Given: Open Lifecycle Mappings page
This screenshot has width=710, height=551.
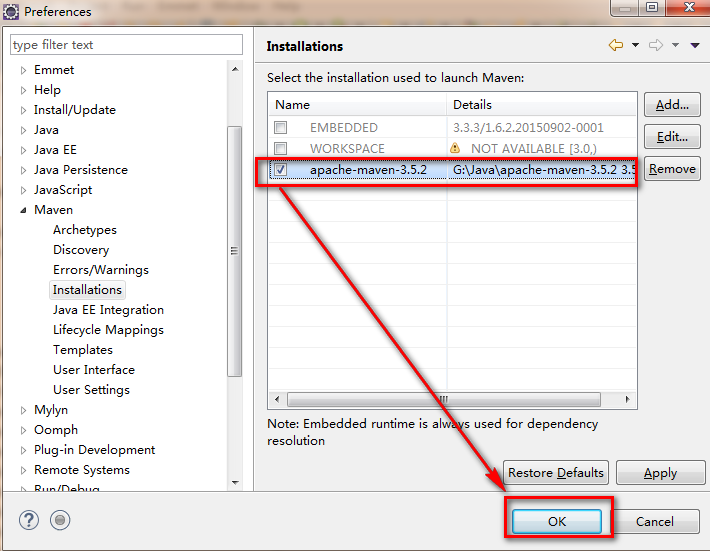Looking at the screenshot, I should tap(108, 330).
